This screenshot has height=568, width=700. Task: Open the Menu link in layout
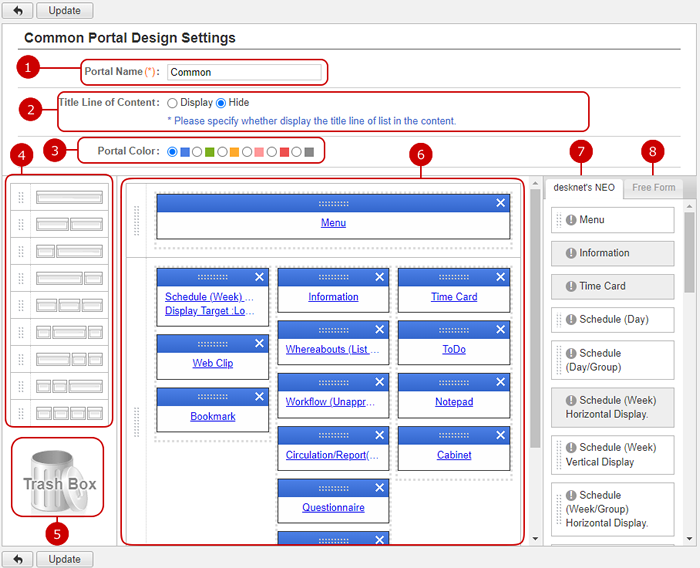(333, 222)
